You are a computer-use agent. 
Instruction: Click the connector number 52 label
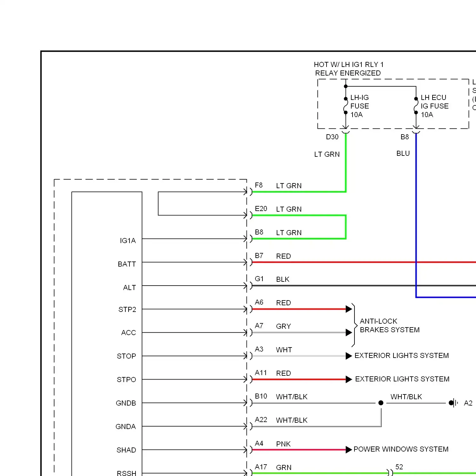[399, 467]
